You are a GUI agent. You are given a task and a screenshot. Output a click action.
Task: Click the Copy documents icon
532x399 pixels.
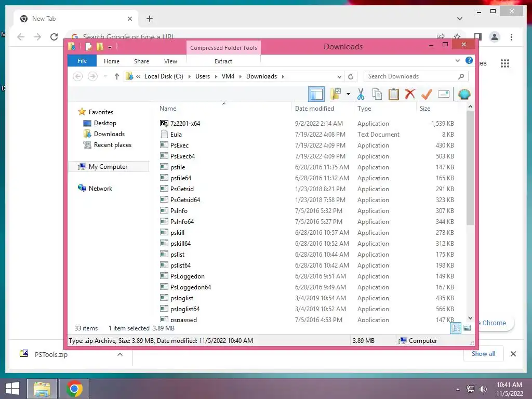point(377,95)
